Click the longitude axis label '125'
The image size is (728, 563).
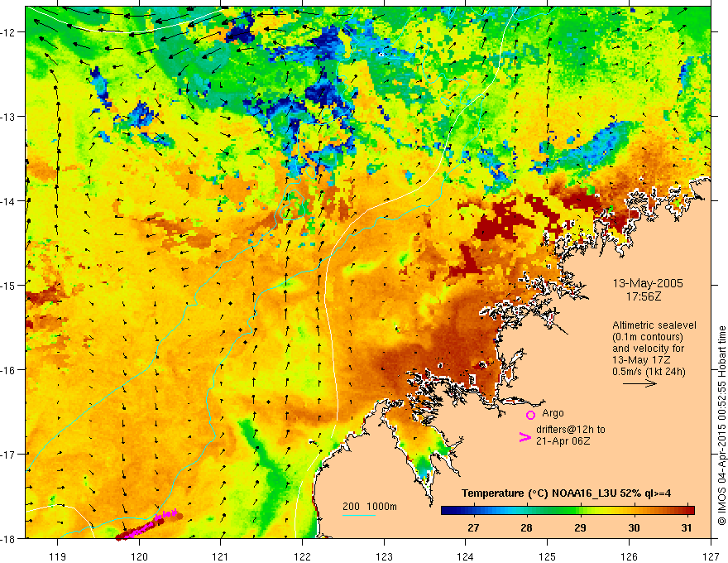(548, 557)
